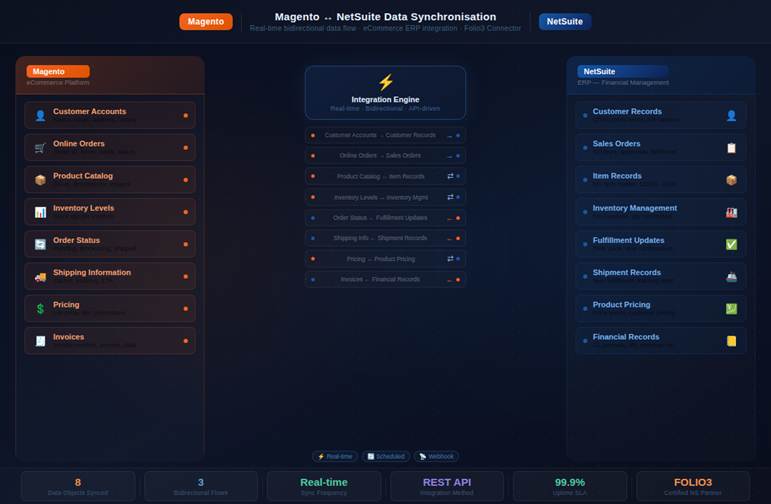Click the Inventory Management label in NetSuite panel
This screenshot has width=771, height=504.
635,208
